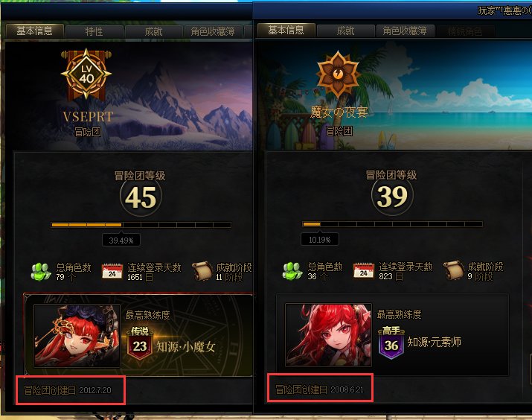Click the flower emblem above 魔女の夜宴
Viewport: 532px width, 420px height.
coord(338,74)
